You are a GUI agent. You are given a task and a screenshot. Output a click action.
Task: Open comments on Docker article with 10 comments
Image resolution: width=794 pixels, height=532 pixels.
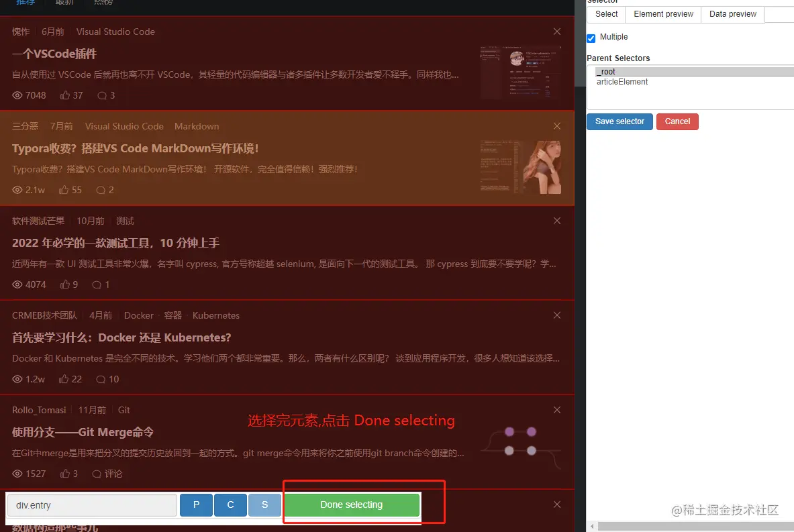pos(107,379)
